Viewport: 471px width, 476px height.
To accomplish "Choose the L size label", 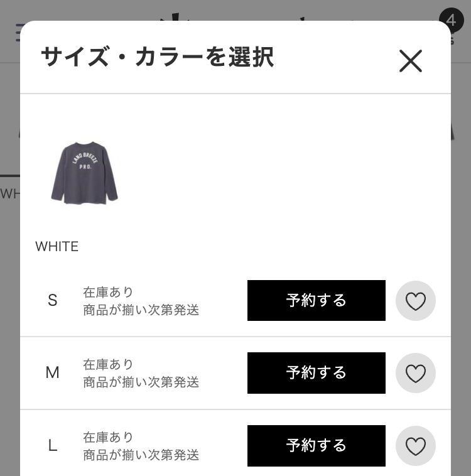I will coord(53,445).
